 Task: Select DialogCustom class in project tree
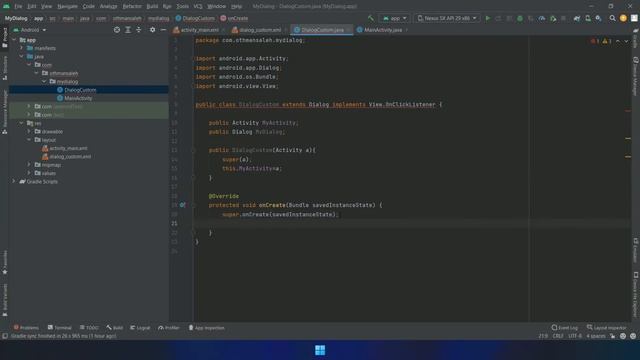point(80,90)
